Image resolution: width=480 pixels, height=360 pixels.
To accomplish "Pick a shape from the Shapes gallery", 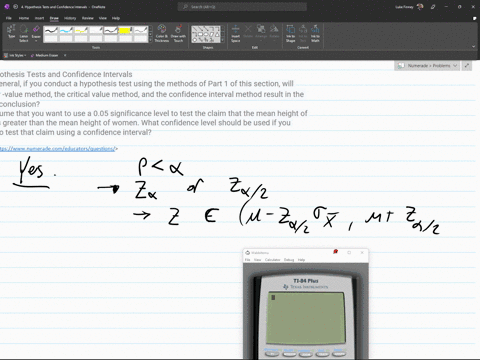I will (206, 34).
